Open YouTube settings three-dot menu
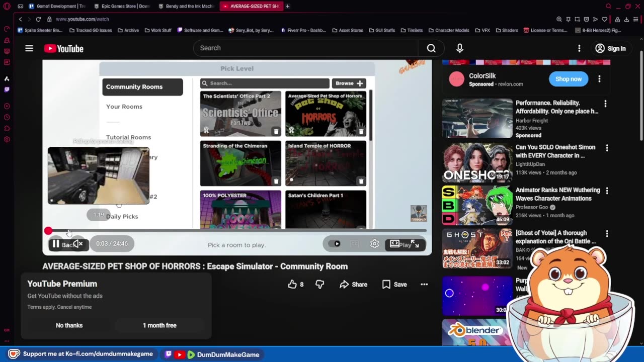The image size is (644, 362). coord(579,48)
